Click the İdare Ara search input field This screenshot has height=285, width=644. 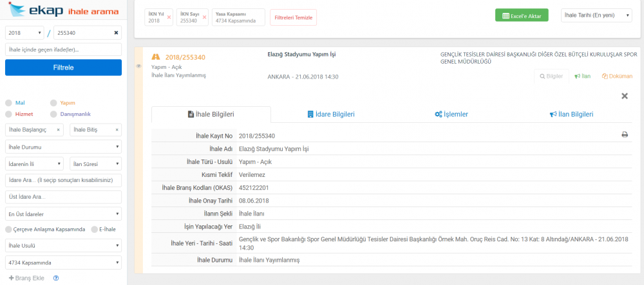[63, 180]
